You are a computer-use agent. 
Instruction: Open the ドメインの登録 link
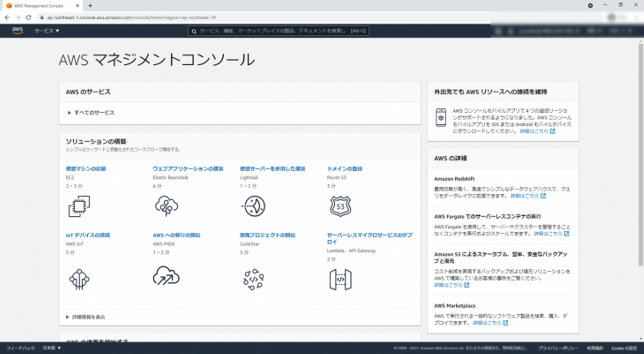pyautogui.click(x=344, y=169)
